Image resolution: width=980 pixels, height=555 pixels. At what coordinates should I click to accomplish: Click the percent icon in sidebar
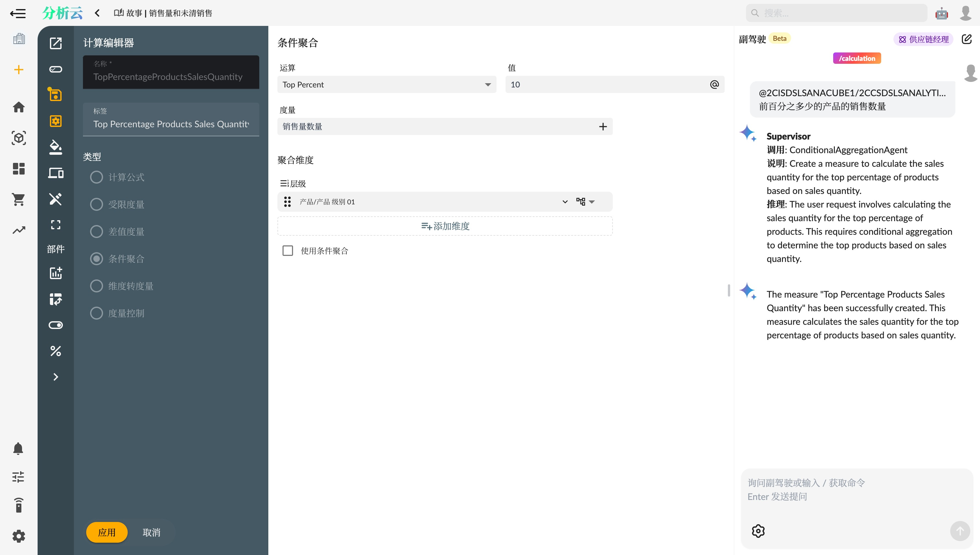pyautogui.click(x=56, y=351)
